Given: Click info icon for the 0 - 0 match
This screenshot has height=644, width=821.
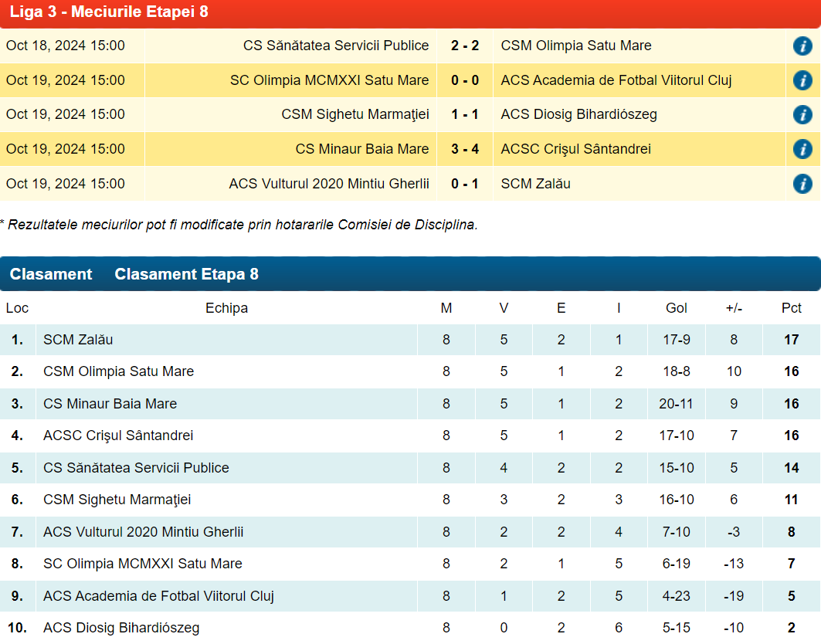Looking at the screenshot, I should pos(802,80).
